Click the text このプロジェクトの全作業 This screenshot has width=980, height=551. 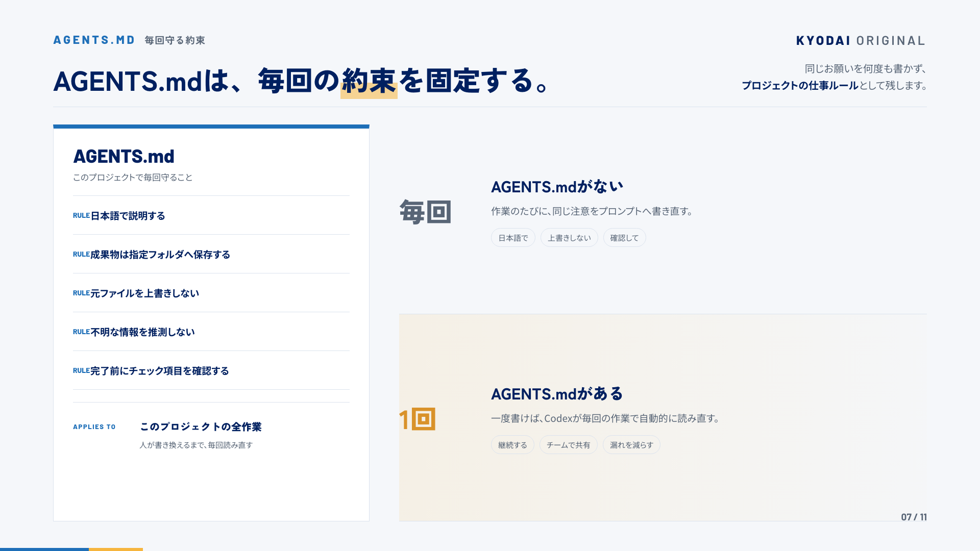tap(201, 427)
